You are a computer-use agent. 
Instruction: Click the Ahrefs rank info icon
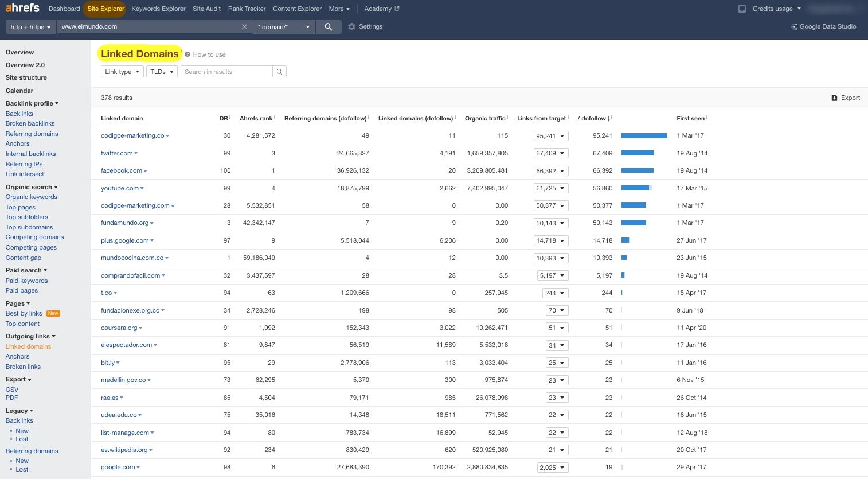point(275,118)
